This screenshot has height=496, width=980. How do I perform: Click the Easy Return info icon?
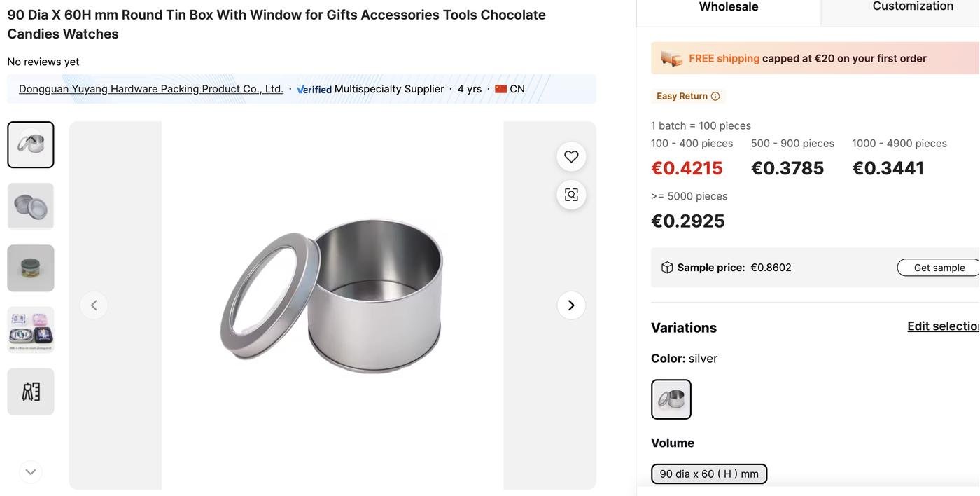tap(715, 96)
